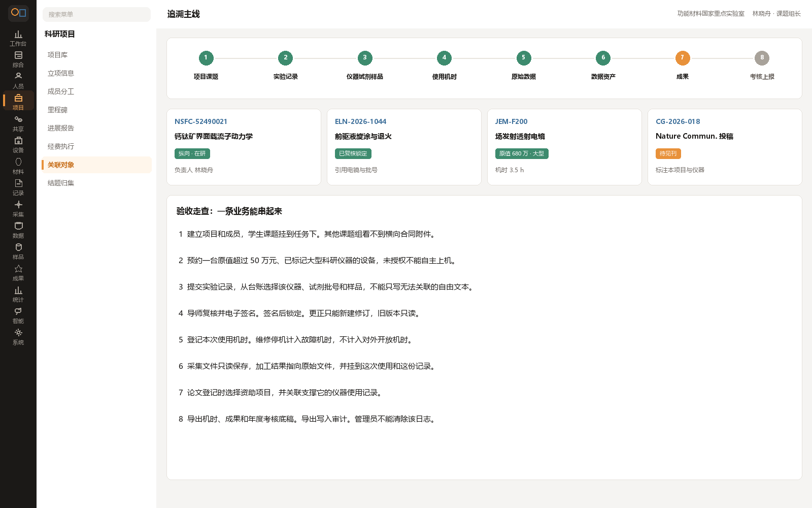The image size is (812, 508).
Task: Open the 系统 settings icon
Action: 18,337
